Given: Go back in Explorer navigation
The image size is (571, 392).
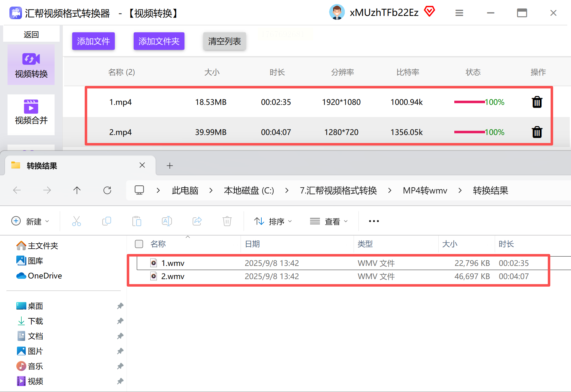Looking at the screenshot, I should [17, 190].
